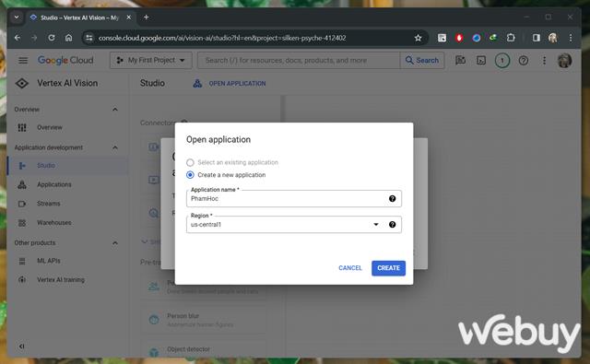Click OPEN APPLICATION in the Studio header
The height and width of the screenshot is (364, 590).
tap(230, 84)
